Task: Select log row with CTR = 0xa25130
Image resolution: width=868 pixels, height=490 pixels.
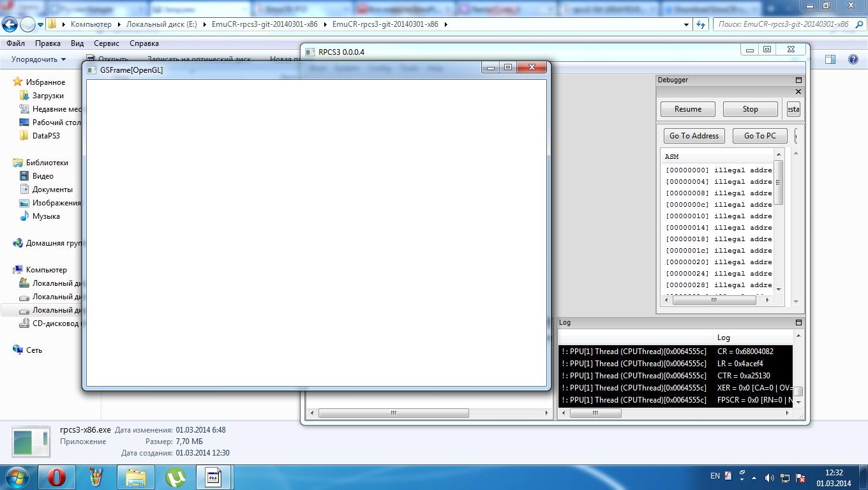Action: (675, 376)
